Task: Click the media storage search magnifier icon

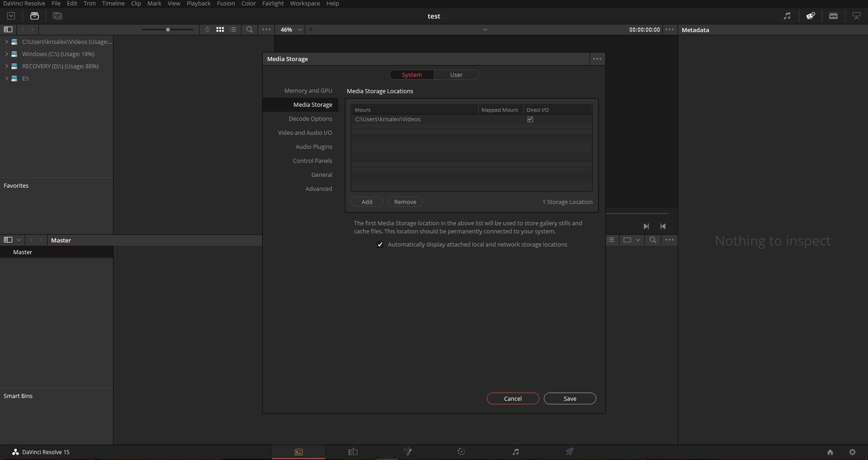Action: pyautogui.click(x=250, y=29)
